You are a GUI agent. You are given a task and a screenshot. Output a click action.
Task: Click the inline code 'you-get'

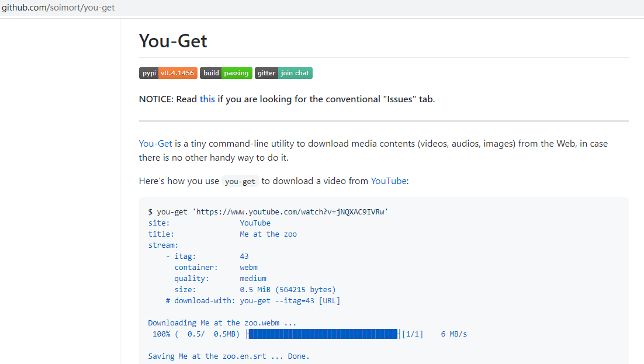tap(240, 181)
